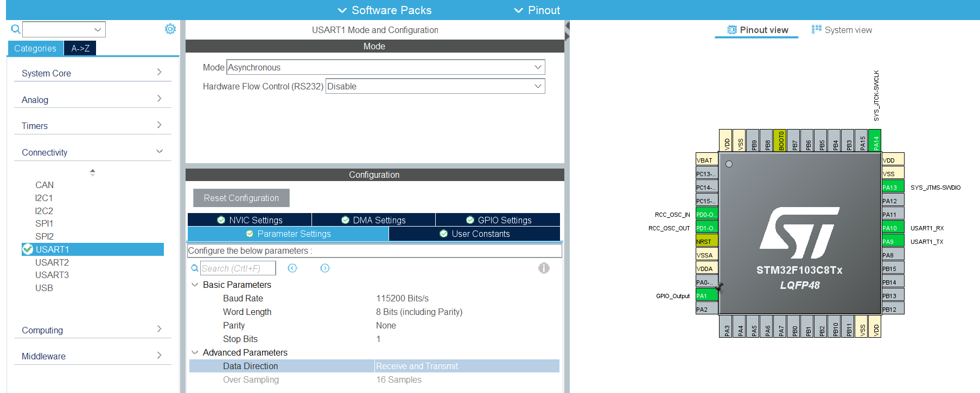The image size is (980, 393).
Task: Open the Mode dropdown set to Asynchronous
Action: 385,67
